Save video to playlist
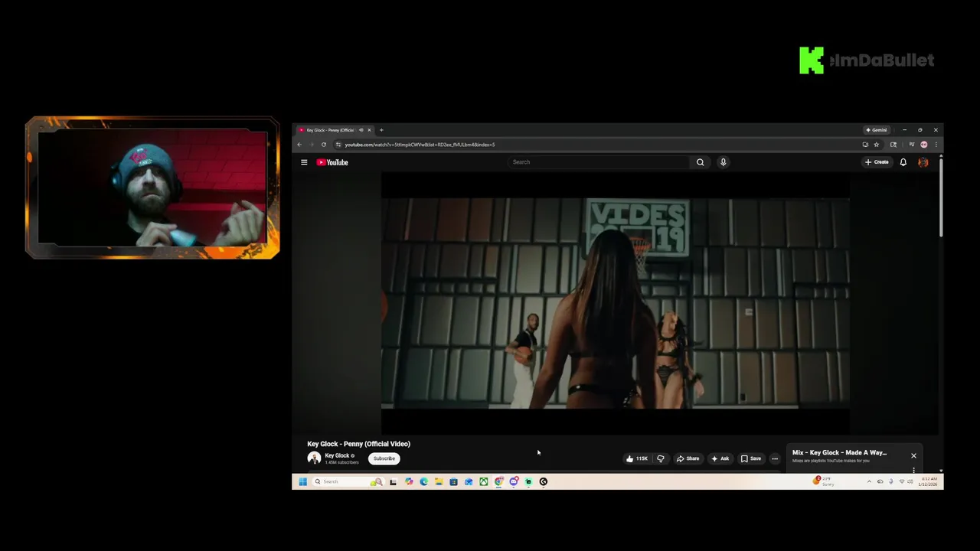The image size is (980, 551). click(x=750, y=458)
